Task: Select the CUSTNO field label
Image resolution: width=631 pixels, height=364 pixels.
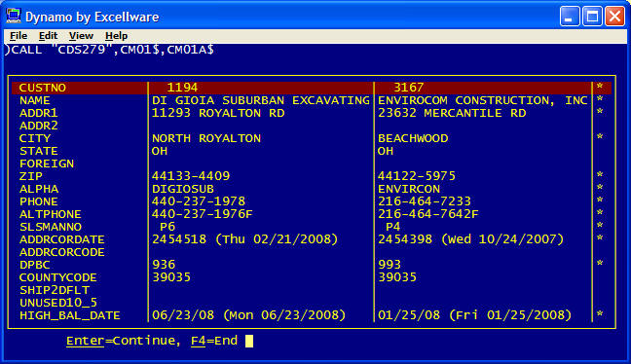Action: coord(42,88)
